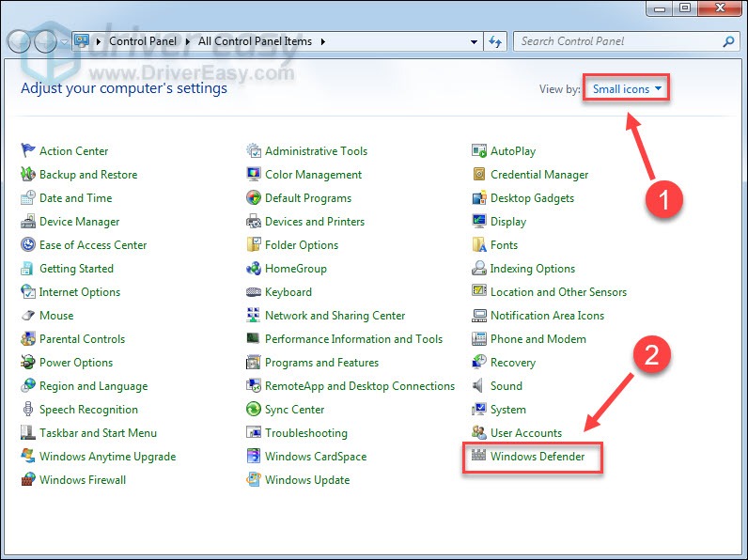Open Region and Language link
Image resolution: width=748 pixels, height=560 pixels.
[x=94, y=386]
